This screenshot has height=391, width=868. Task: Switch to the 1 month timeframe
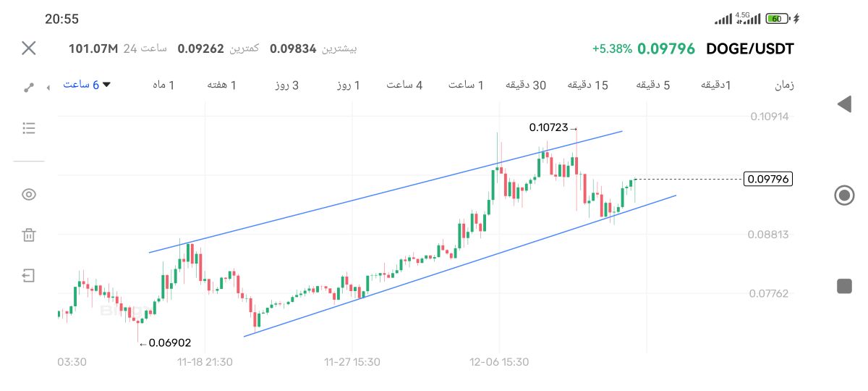point(163,85)
